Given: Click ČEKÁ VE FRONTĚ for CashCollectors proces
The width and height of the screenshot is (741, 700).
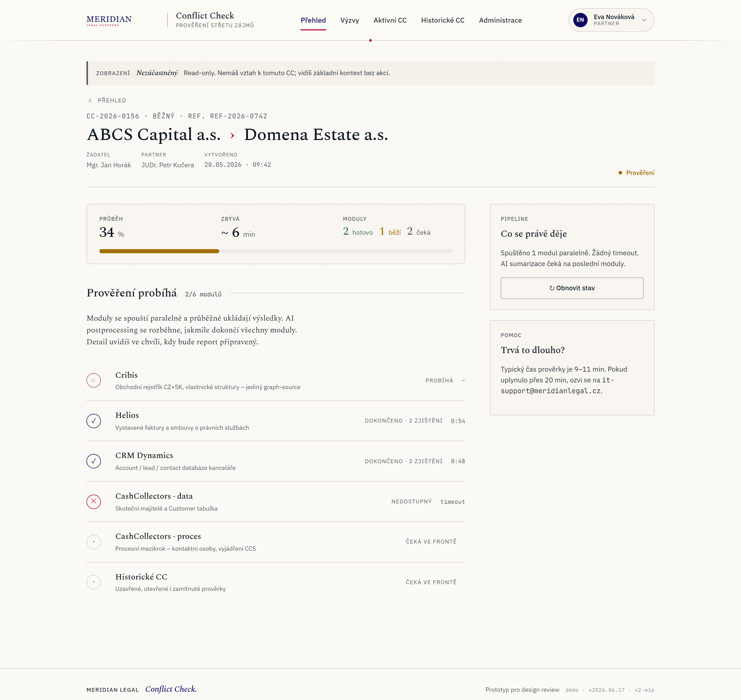Looking at the screenshot, I should tap(431, 542).
